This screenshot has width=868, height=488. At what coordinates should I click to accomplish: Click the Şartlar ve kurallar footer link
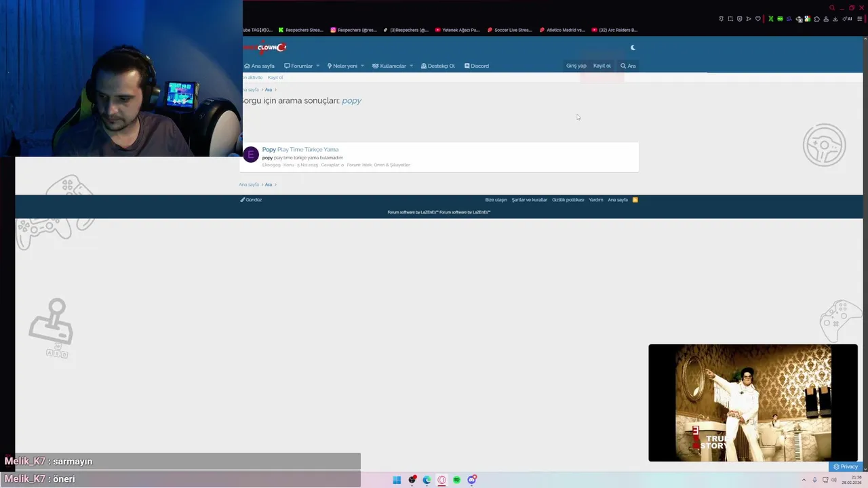tap(529, 200)
